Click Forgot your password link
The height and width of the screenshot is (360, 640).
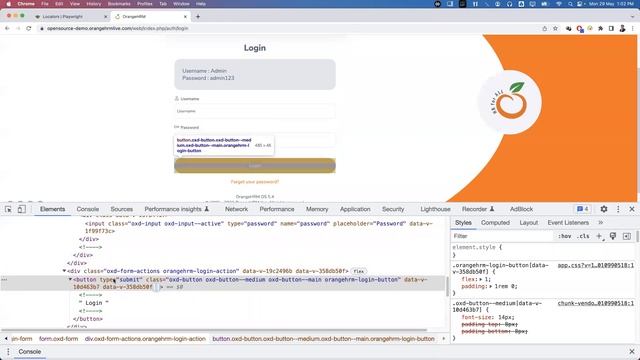tap(255, 182)
